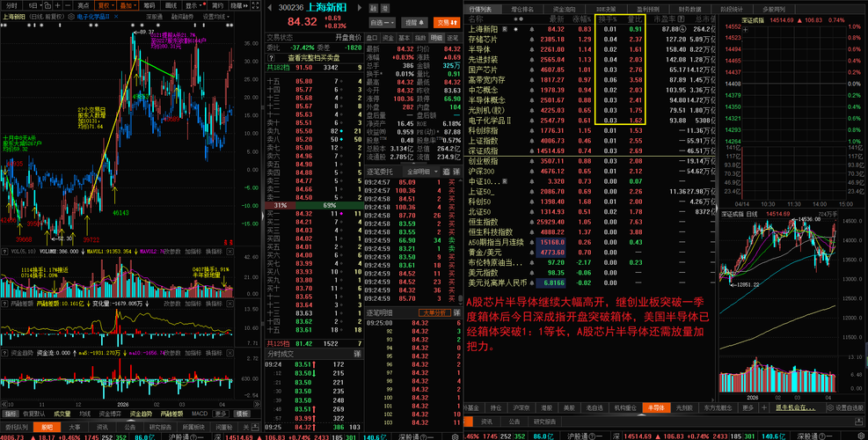This screenshot has width=868, height=440.
Task: Toggle 恢复默认 indicator preset
Action: [34, 414]
